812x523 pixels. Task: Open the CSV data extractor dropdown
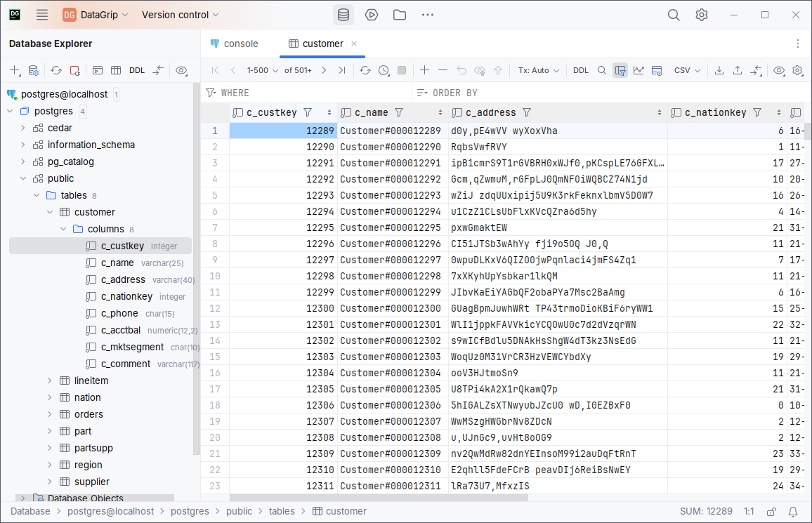click(x=687, y=70)
